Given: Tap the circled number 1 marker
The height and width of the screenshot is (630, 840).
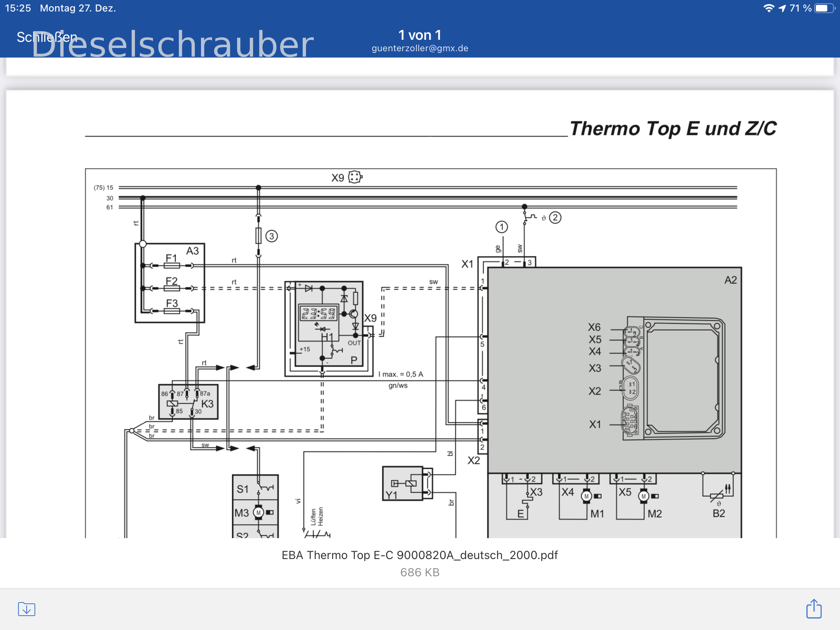Looking at the screenshot, I should tap(502, 227).
